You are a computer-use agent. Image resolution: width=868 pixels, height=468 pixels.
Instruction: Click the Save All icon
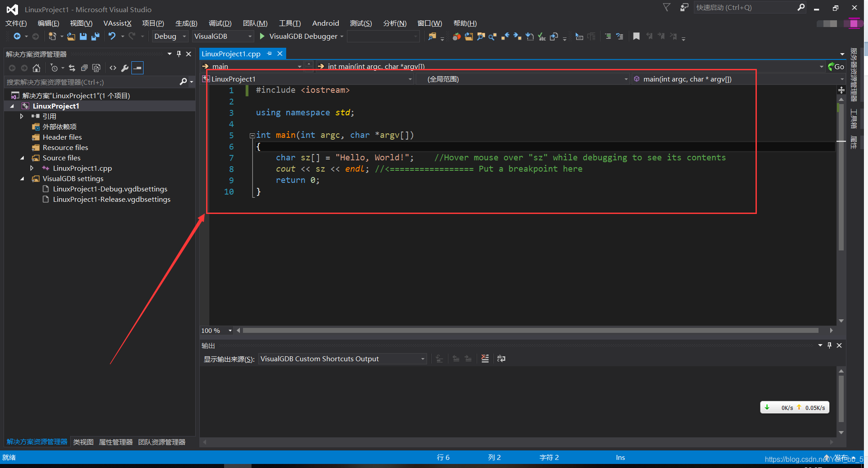pos(95,36)
